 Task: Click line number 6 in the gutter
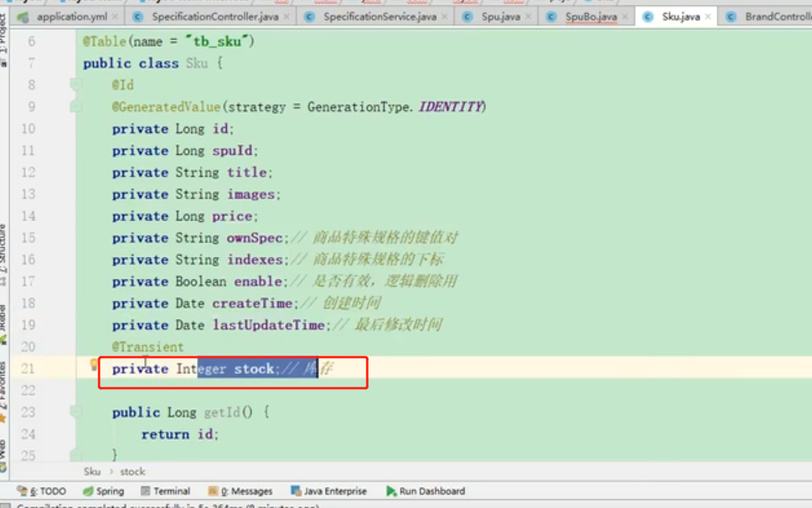click(32, 41)
